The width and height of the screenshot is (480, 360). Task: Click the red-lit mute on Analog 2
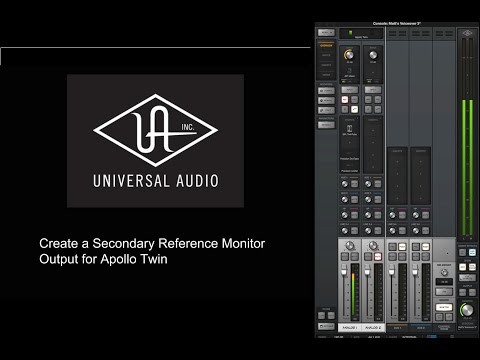coord(378,256)
